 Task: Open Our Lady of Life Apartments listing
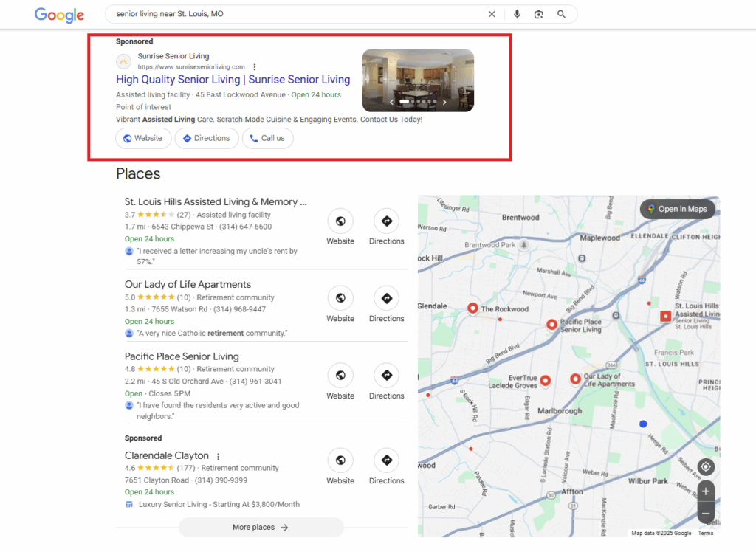pyautogui.click(x=188, y=284)
